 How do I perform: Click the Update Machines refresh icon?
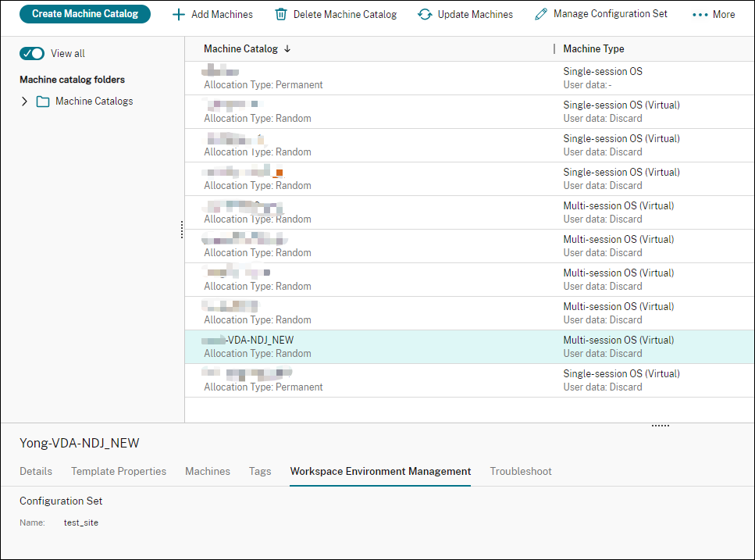point(425,14)
